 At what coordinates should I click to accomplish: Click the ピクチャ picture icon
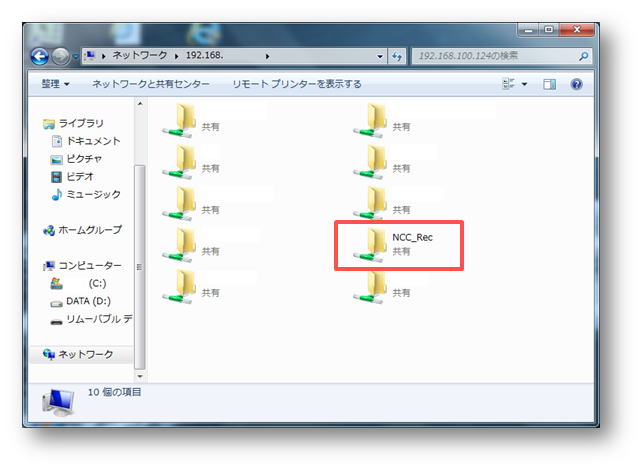[56, 159]
